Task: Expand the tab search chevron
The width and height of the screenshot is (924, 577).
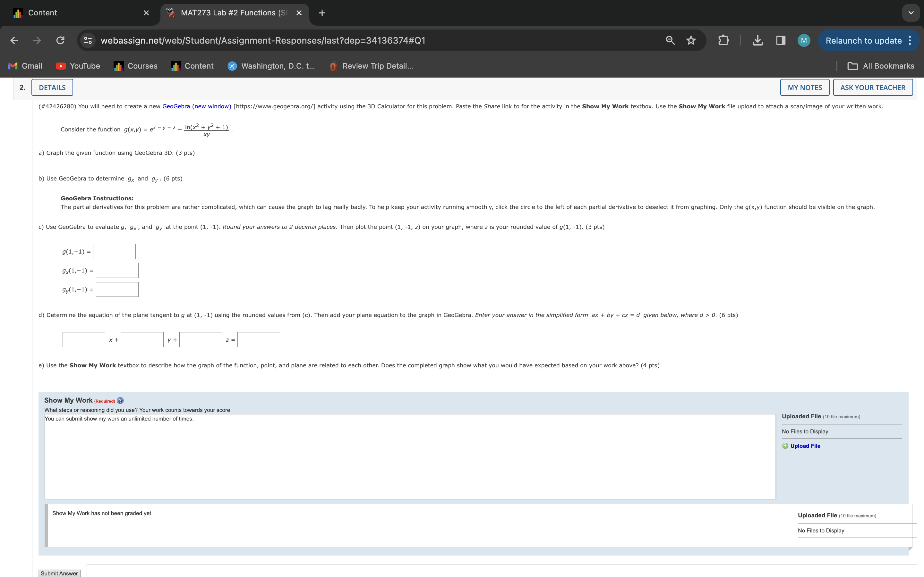Action: point(911,13)
